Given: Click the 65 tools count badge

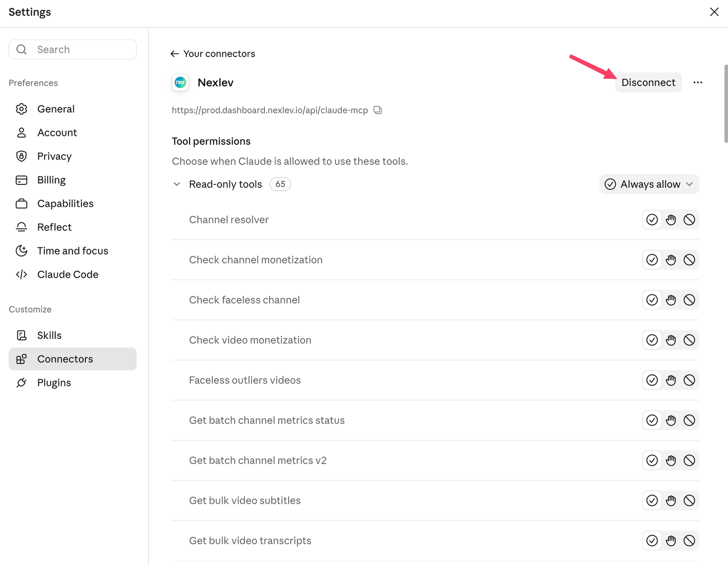Looking at the screenshot, I should point(280,184).
